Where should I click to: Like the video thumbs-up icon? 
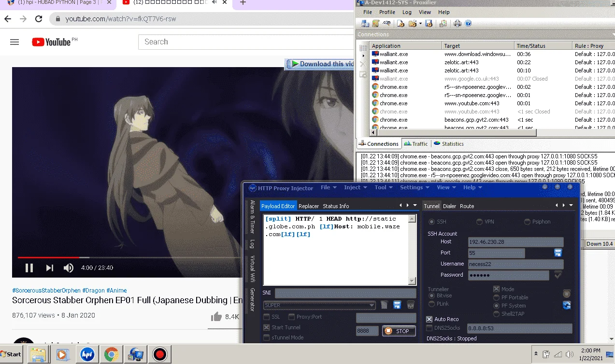216,317
